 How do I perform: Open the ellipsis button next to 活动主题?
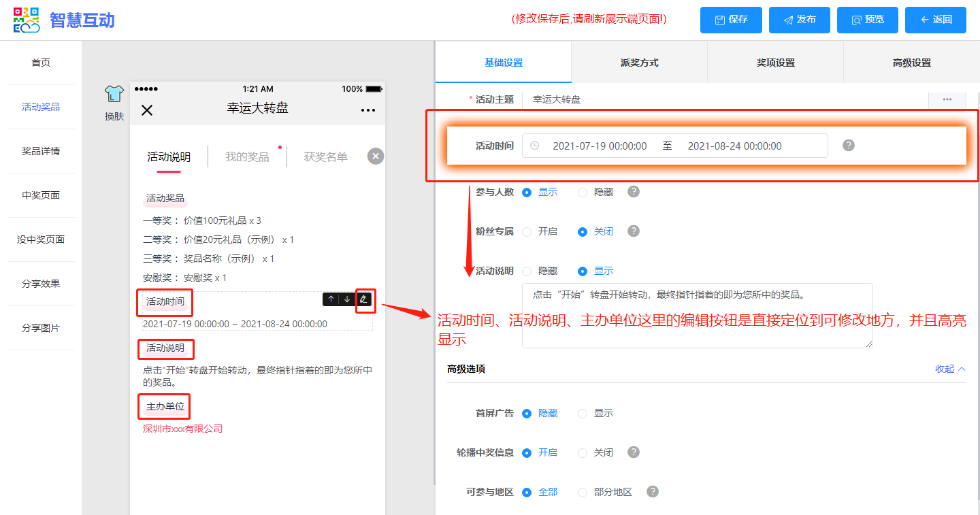[947, 99]
